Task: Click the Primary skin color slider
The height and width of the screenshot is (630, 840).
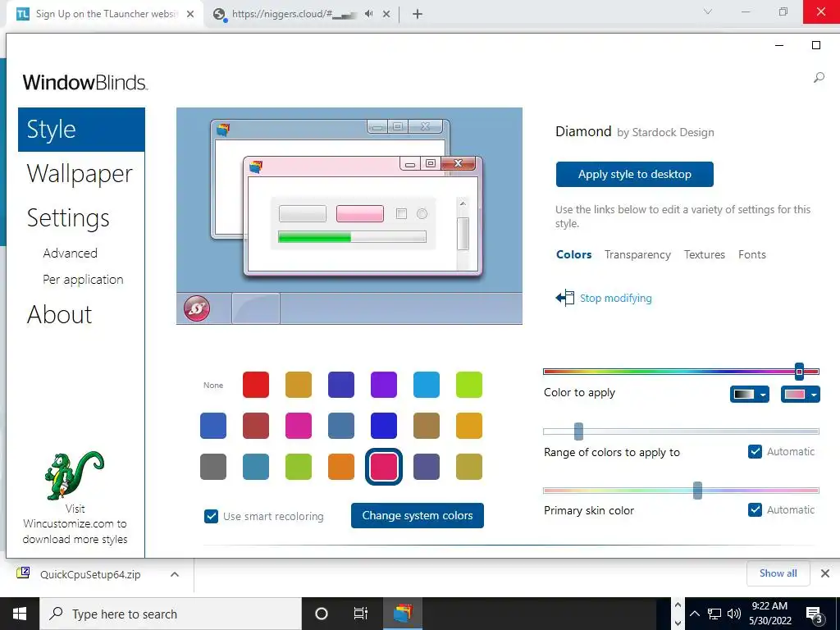Action: 681,491
